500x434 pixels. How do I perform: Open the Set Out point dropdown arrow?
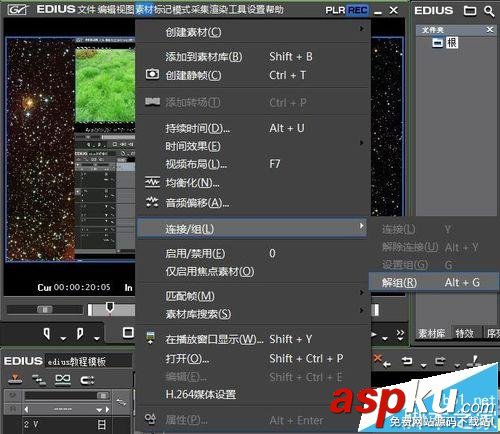pos(96,339)
